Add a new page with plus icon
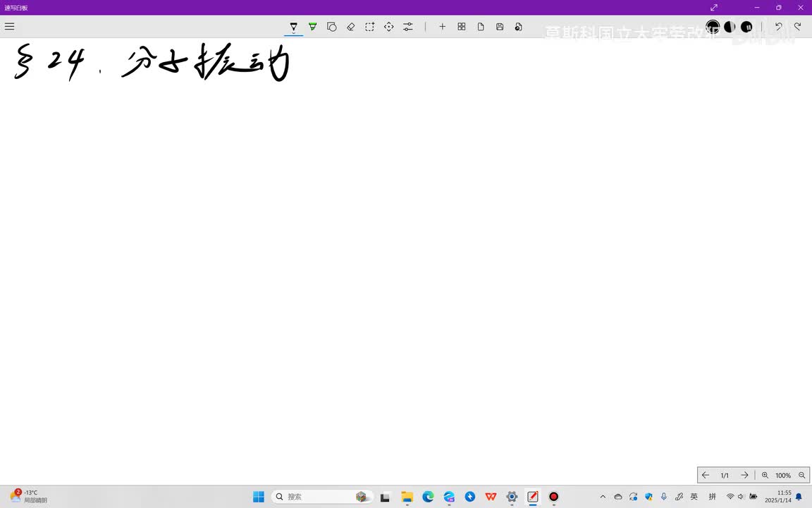The image size is (812, 508). click(x=442, y=27)
